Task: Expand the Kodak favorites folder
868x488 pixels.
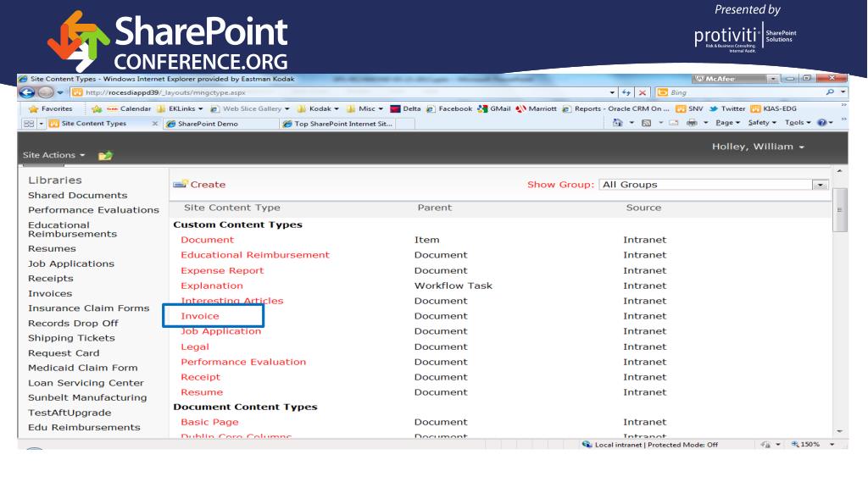Action: point(318,108)
